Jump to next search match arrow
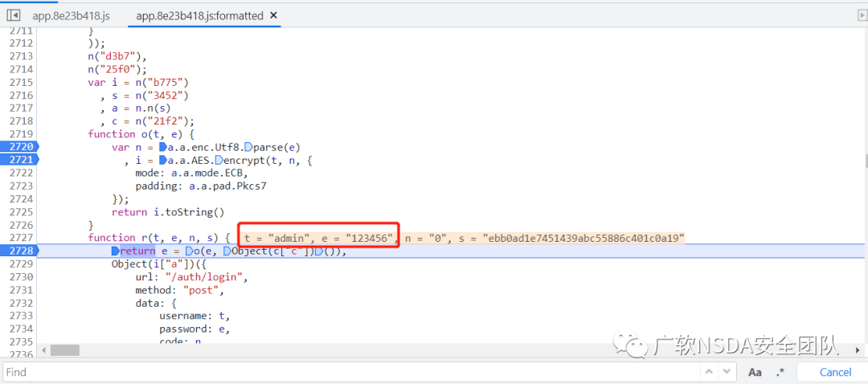This screenshot has height=384, width=868. (x=727, y=373)
